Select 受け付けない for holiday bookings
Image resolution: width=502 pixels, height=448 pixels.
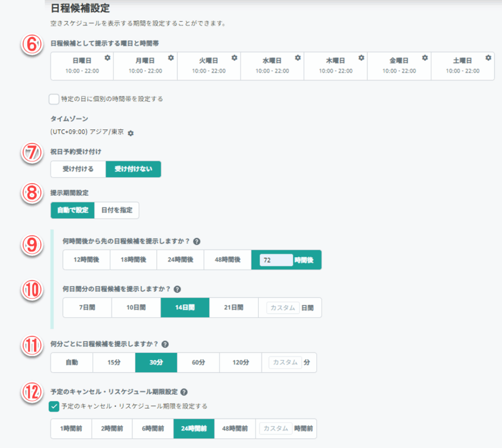133,169
